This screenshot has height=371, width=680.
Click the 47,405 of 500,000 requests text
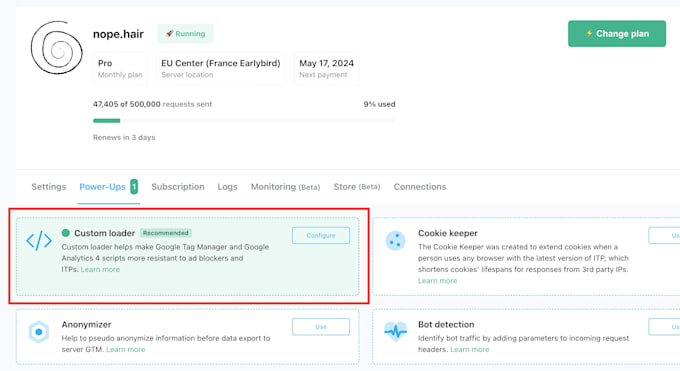[152, 104]
